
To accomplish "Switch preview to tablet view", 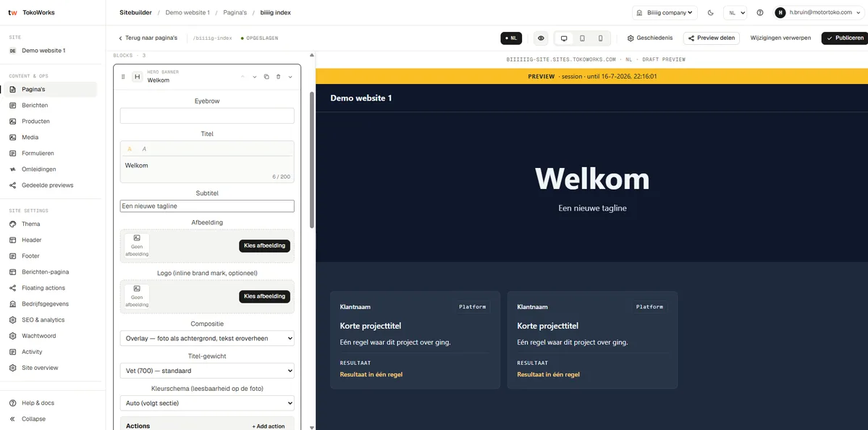I will pyautogui.click(x=582, y=38).
